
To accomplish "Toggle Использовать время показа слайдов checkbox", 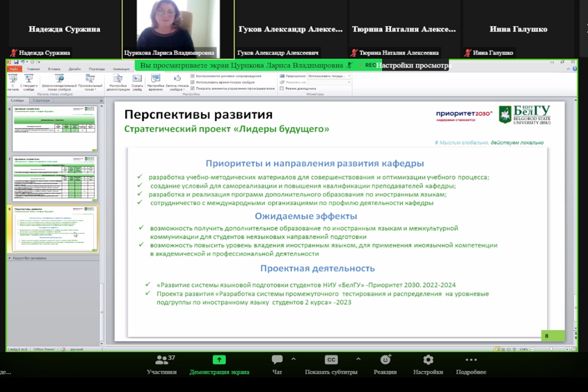I will (193, 82).
